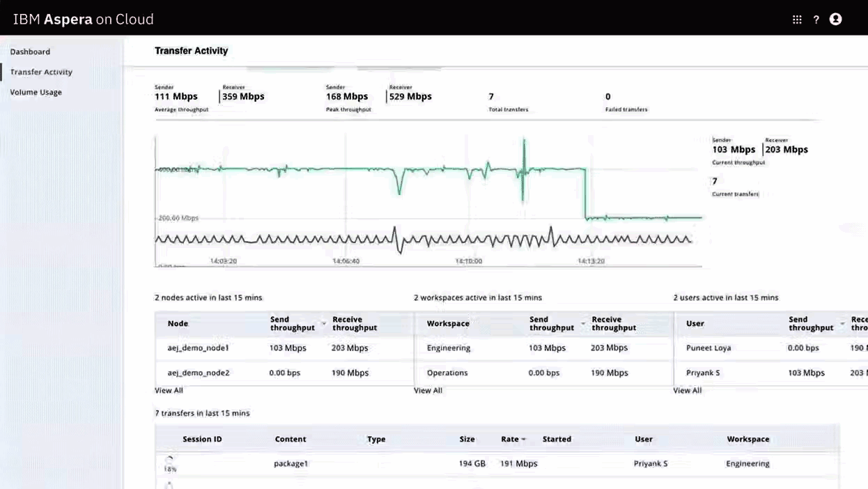Click the IBM Aspera on Cloud logo

pyautogui.click(x=84, y=20)
